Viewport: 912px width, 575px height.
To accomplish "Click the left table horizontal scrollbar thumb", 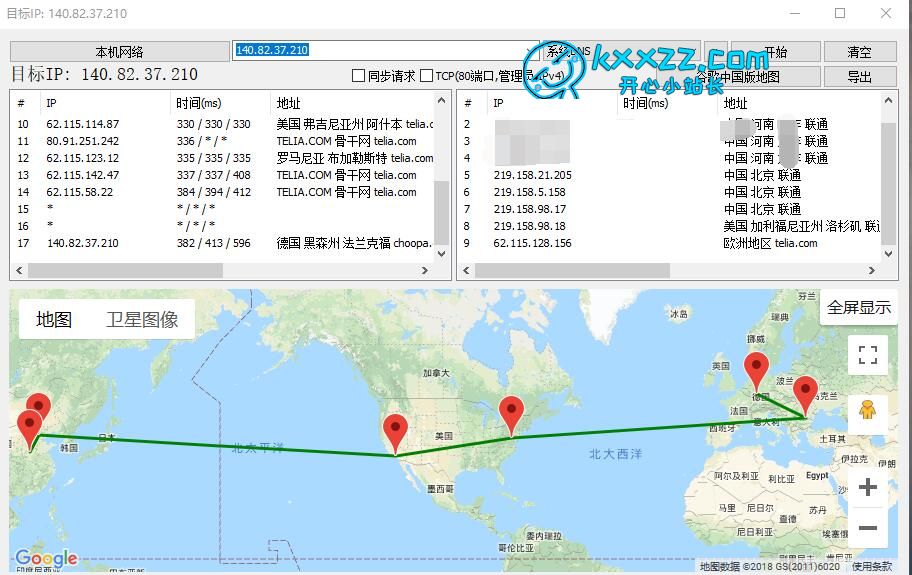I will (x=125, y=270).
